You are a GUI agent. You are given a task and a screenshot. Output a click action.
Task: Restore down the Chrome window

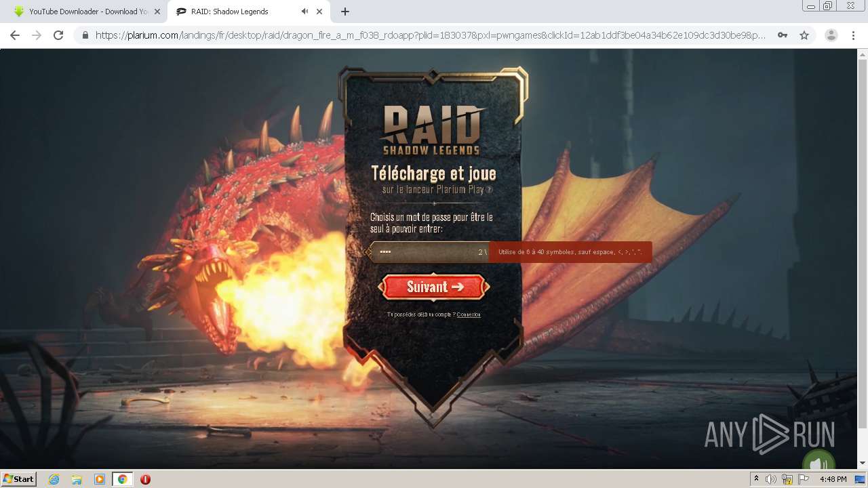pos(829,5)
